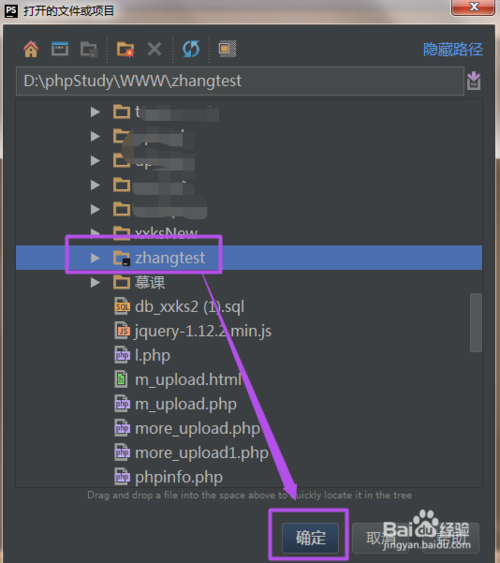
Task: Jump to the Desktop directory icon
Action: pos(60,49)
